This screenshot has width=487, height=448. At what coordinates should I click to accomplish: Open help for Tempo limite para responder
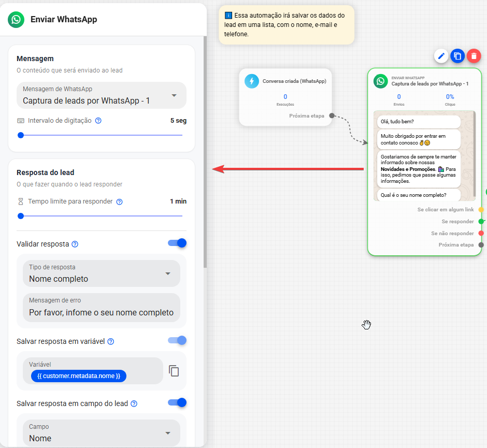119,202
